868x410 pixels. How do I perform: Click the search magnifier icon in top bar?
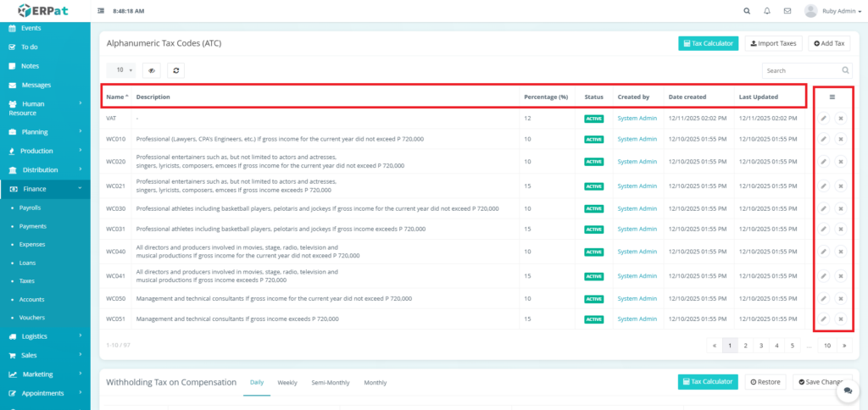747,11
